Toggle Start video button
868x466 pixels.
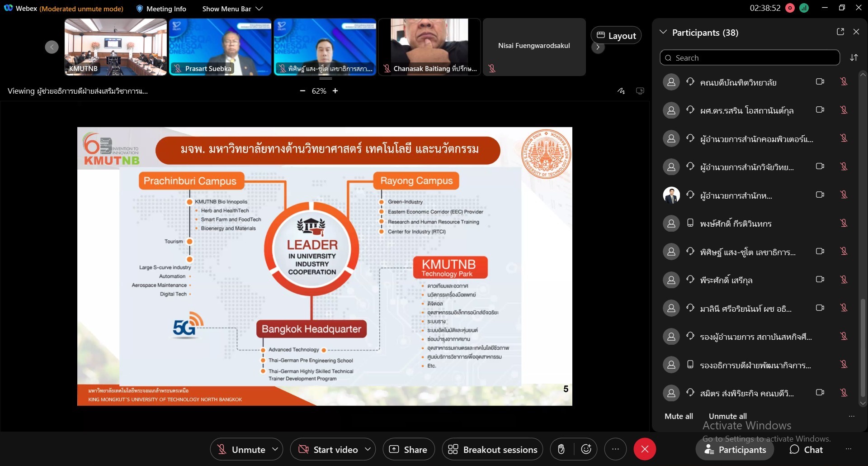click(x=329, y=449)
